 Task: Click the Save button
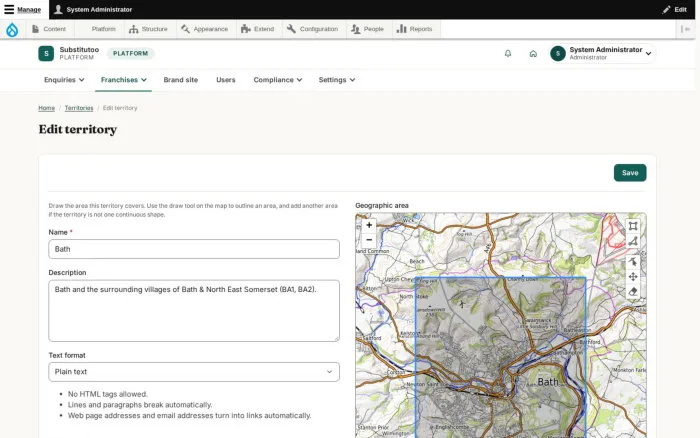click(629, 173)
